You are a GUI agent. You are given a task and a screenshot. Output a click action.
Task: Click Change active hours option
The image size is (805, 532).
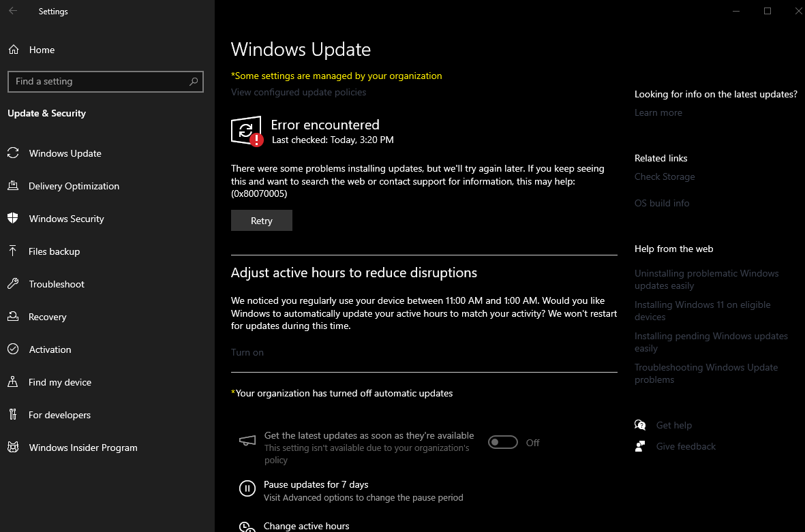click(x=307, y=527)
